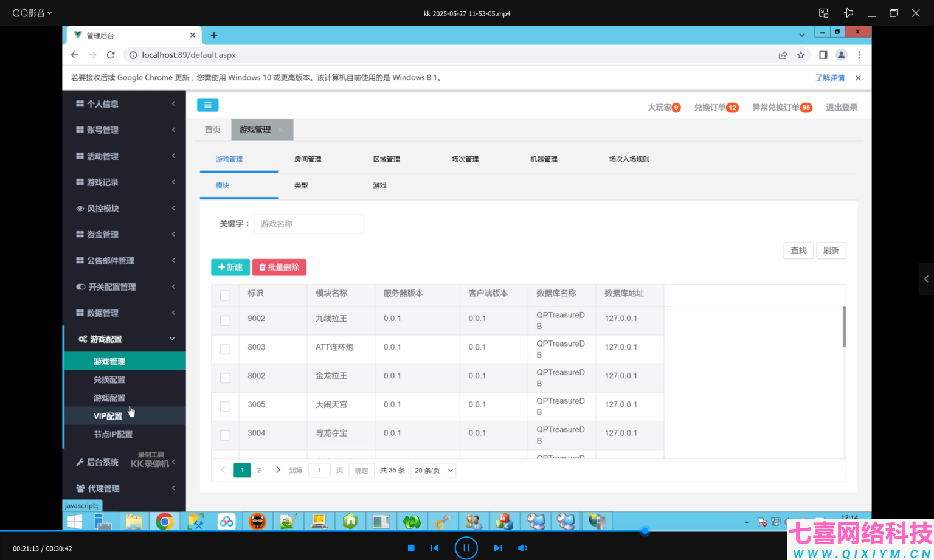
Task: Click the blue hamburger menu icon
Action: coord(207,105)
